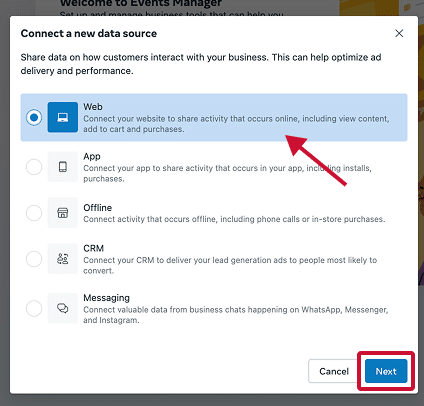Select the App radio button

(34, 167)
